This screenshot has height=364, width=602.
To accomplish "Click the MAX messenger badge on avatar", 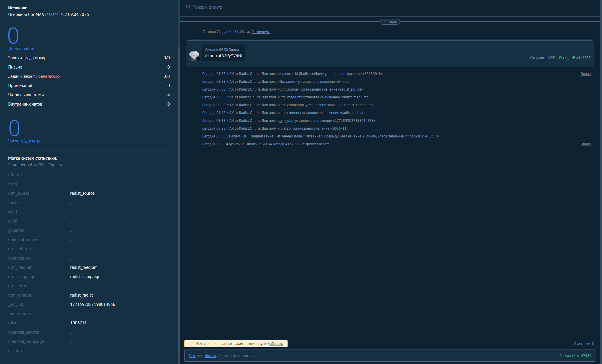I will coord(198,59).
